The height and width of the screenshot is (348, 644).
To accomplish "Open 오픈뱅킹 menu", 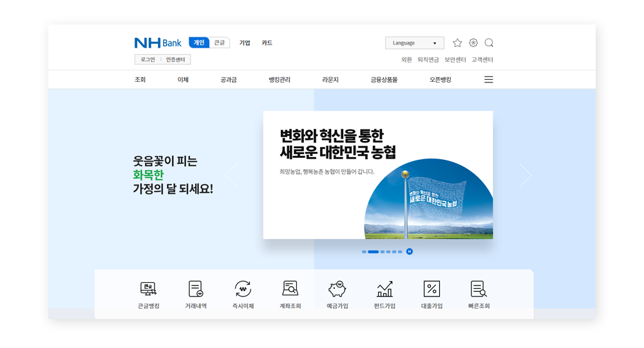I will 440,80.
